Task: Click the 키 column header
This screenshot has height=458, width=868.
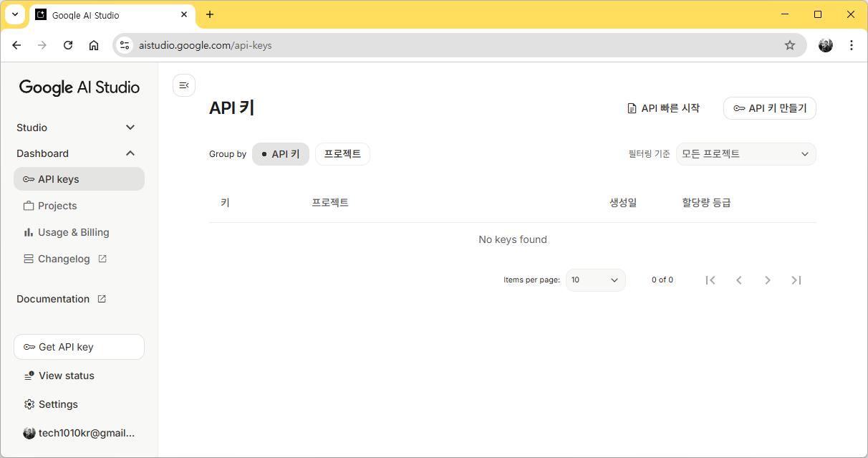Action: (225, 203)
